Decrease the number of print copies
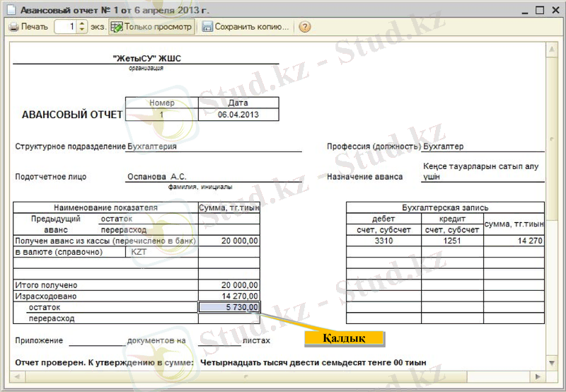566x392 pixels. click(x=82, y=30)
